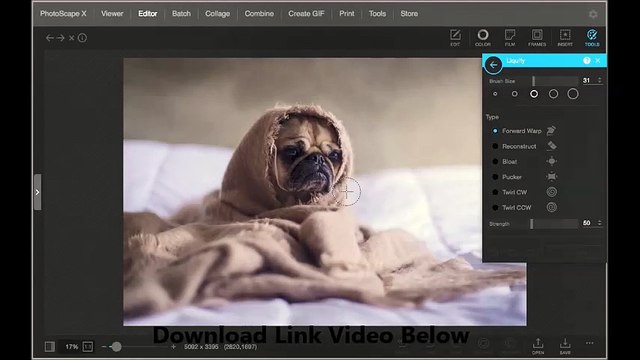The image size is (640, 360).
Task: Click the undo left arrow
Action: pos(50,38)
